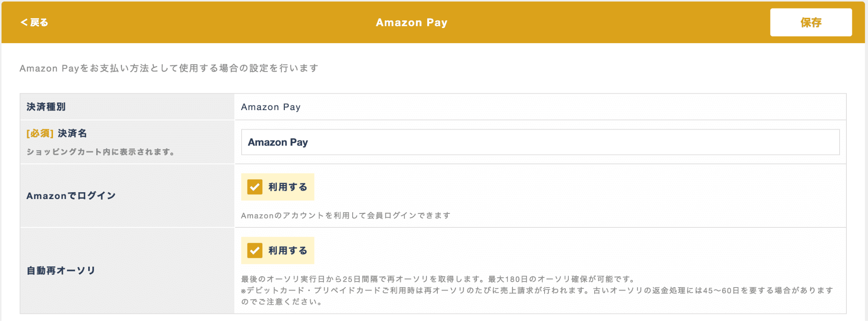Click the 自動再オーソリ row heading
The width and height of the screenshot is (868, 321).
coord(61,271)
